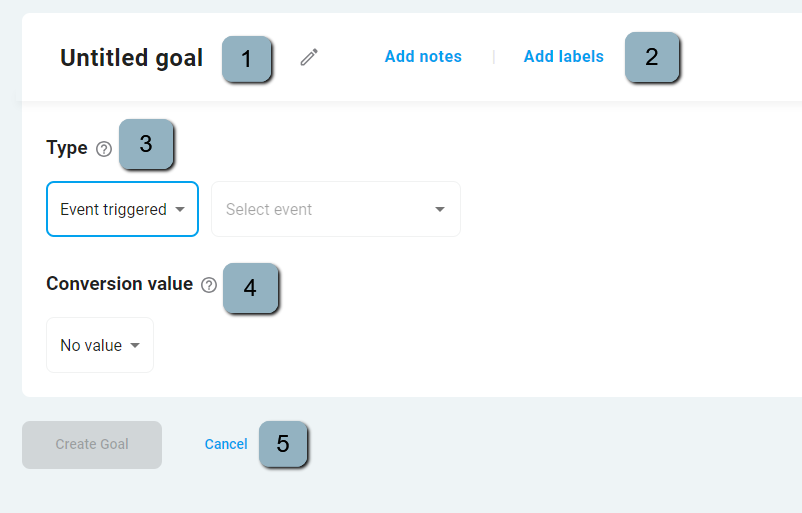Click the arrow beside Event triggered
Viewport: 802px width, 513px height.
(180, 209)
